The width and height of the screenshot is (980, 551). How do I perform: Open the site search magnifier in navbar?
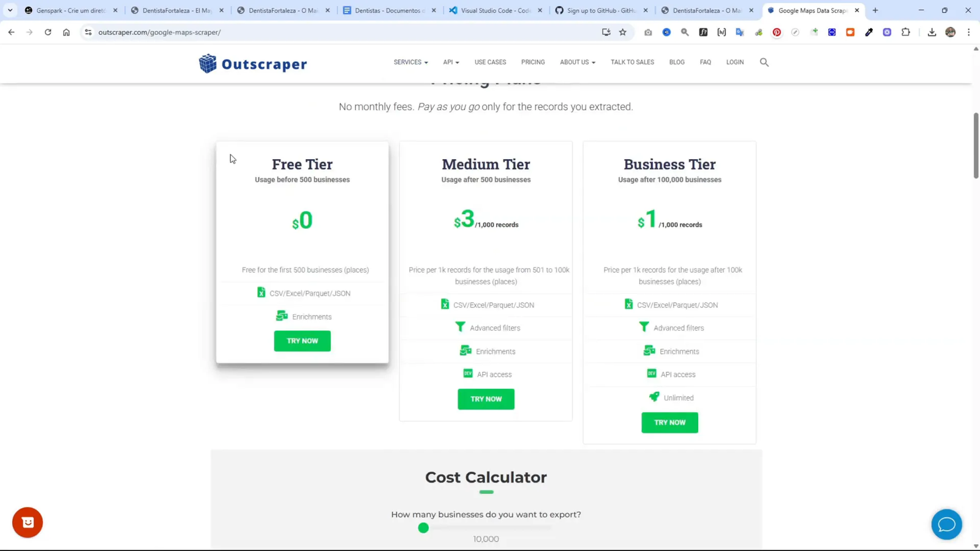pyautogui.click(x=764, y=62)
